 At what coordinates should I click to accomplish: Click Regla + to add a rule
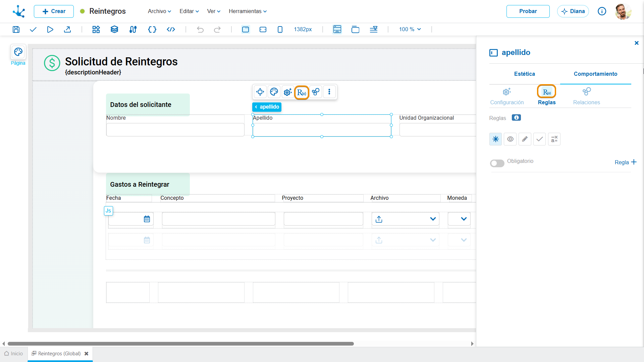[x=626, y=162]
